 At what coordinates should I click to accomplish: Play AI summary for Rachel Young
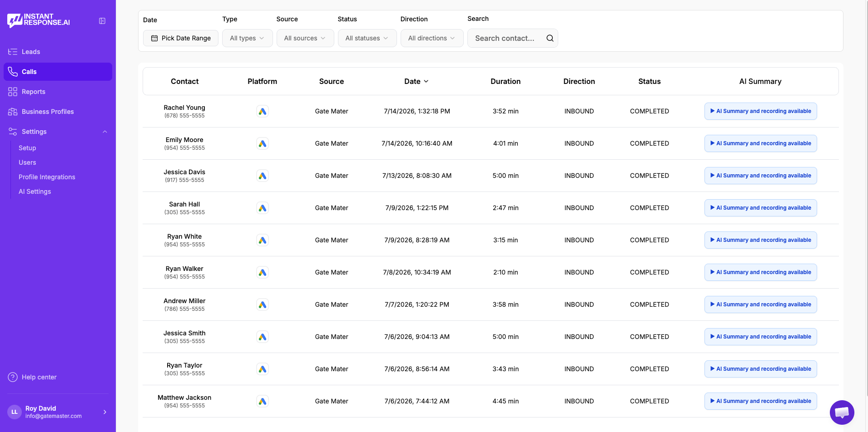(760, 111)
